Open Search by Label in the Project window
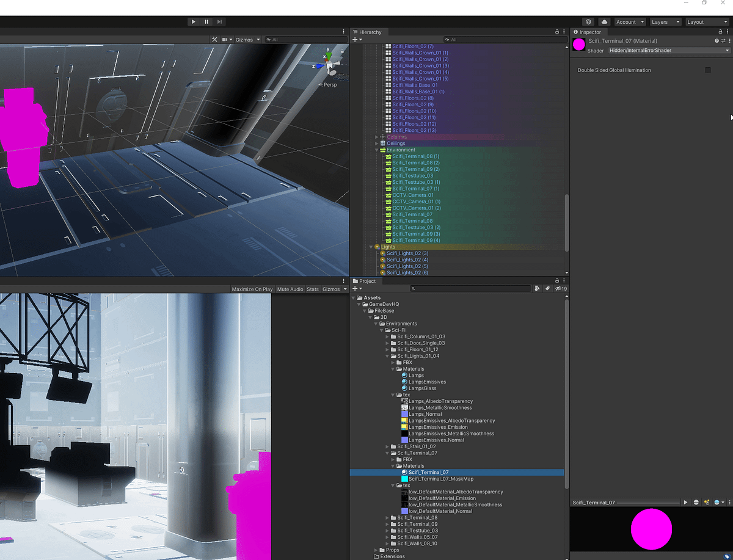Viewport: 733px width, 560px height. coord(547,288)
